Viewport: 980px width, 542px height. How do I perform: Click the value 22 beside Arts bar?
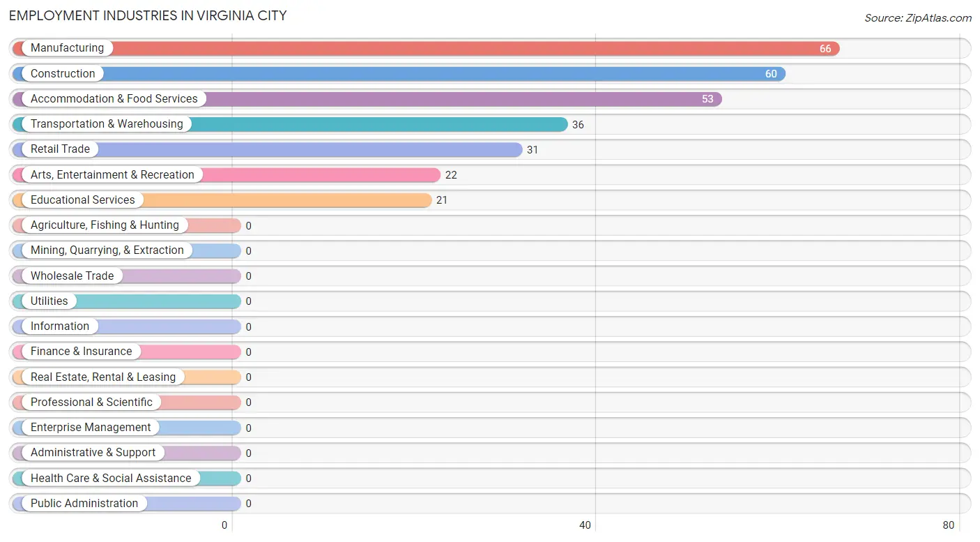[x=451, y=175]
